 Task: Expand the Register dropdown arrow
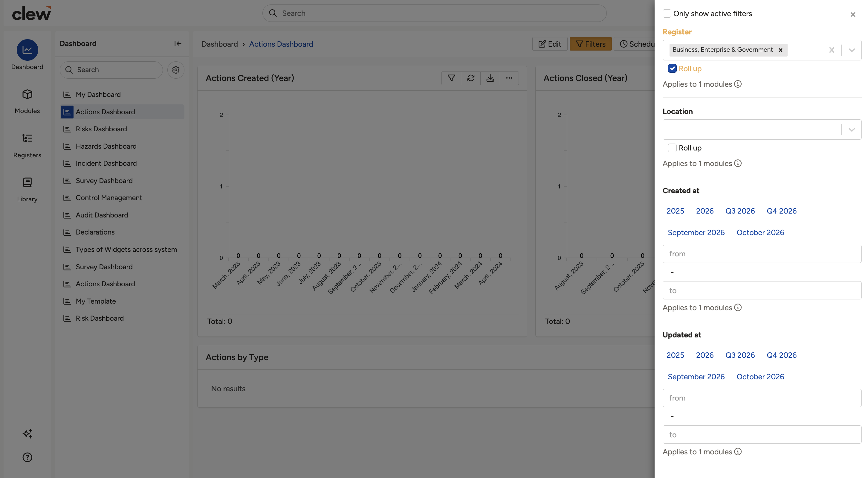pos(852,50)
